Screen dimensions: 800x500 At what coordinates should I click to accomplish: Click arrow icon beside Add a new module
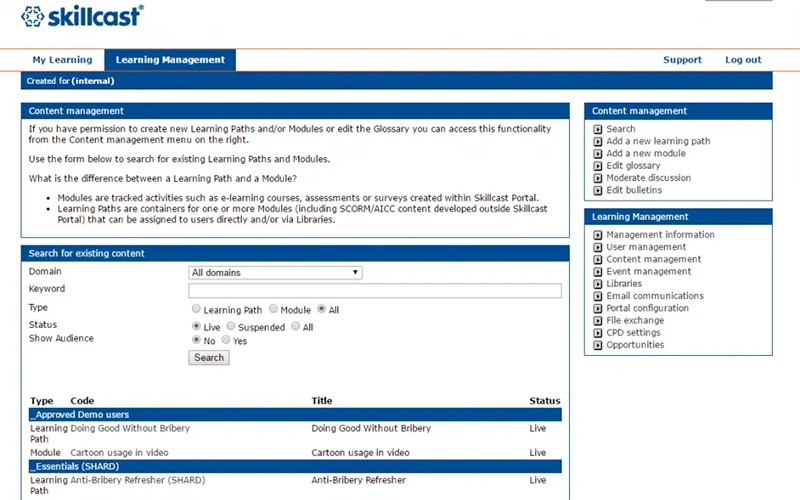[x=597, y=154]
